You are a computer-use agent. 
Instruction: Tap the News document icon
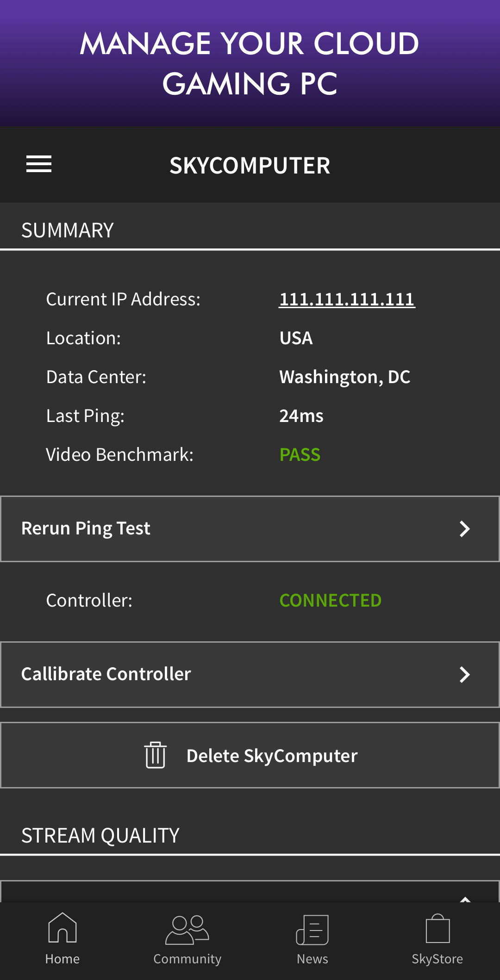[312, 930]
